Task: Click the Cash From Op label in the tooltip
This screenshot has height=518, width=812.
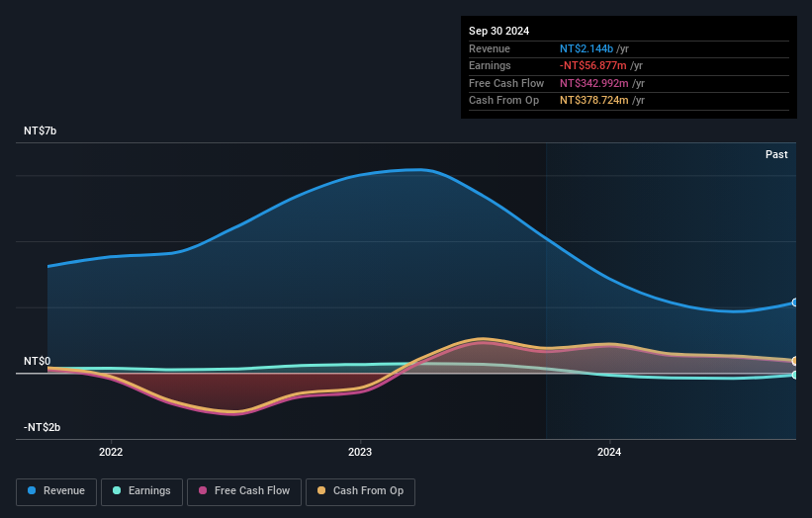Action: pos(503,101)
